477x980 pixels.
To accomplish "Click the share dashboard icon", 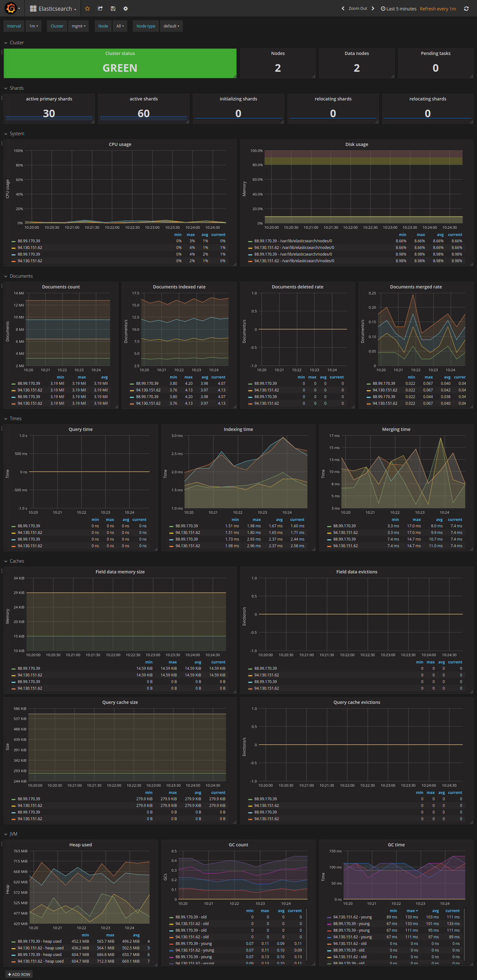I will click(100, 8).
